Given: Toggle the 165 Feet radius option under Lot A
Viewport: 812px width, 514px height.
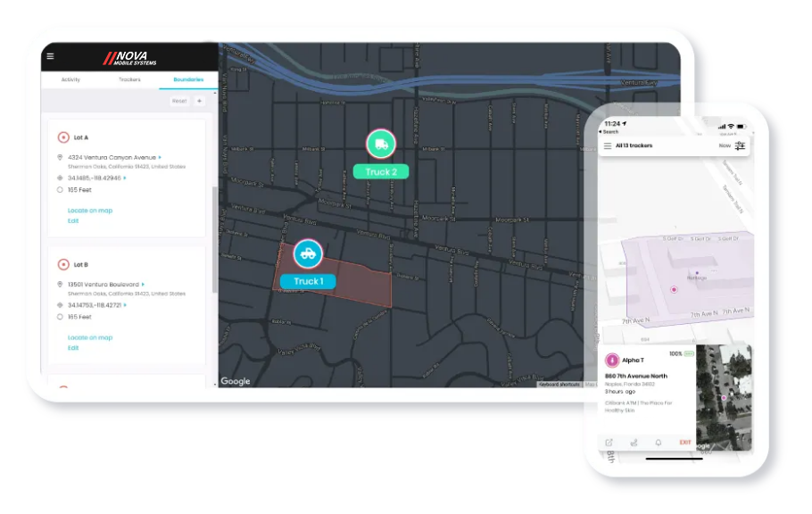Looking at the screenshot, I should [60, 190].
